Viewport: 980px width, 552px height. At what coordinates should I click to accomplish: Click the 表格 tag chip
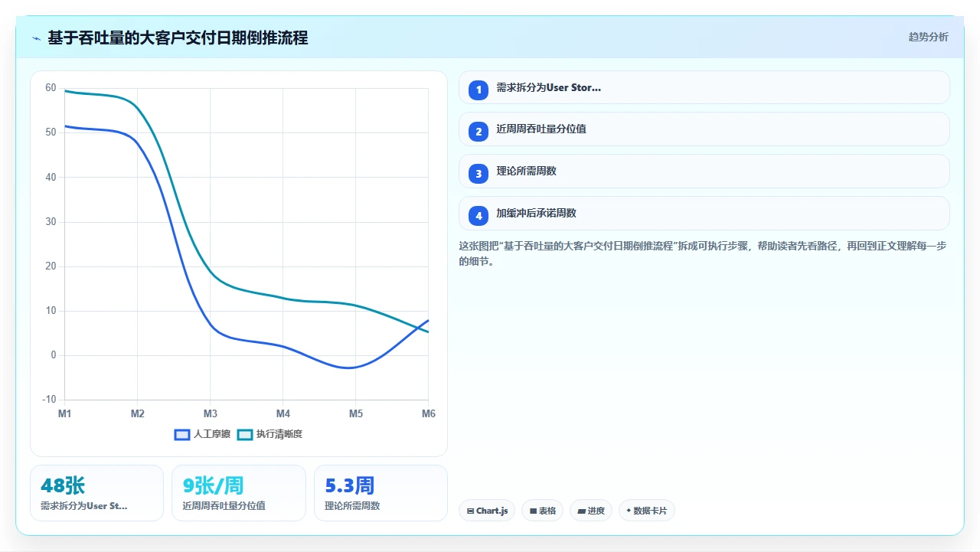pos(542,511)
